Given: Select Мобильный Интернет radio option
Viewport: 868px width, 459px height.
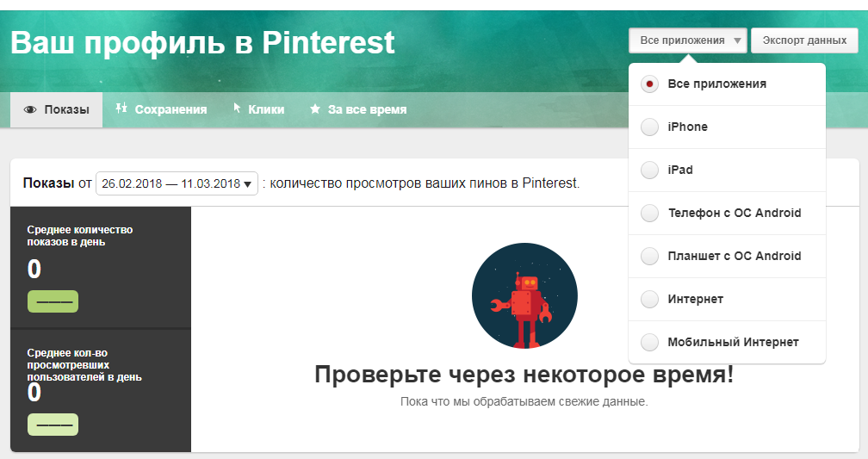Looking at the screenshot, I should [x=650, y=343].
